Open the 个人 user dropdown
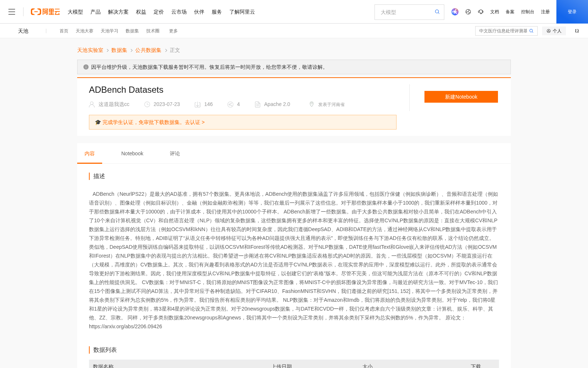The width and height of the screenshot is (588, 368). point(554,31)
